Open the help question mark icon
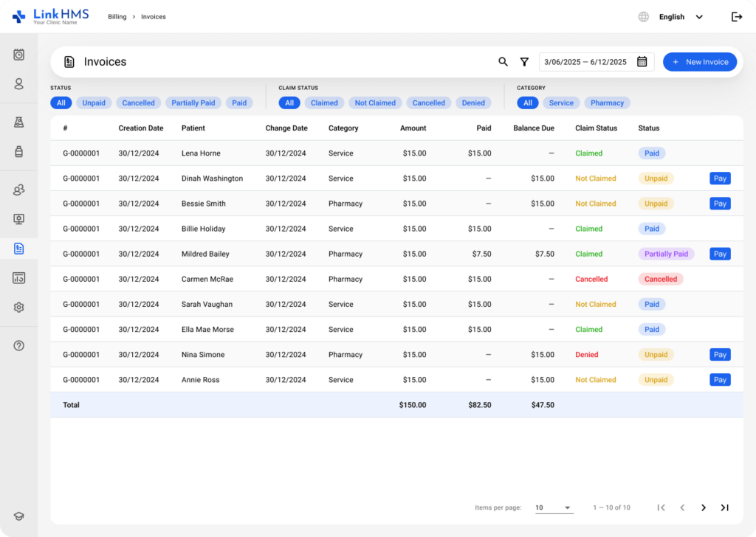 pyautogui.click(x=18, y=345)
